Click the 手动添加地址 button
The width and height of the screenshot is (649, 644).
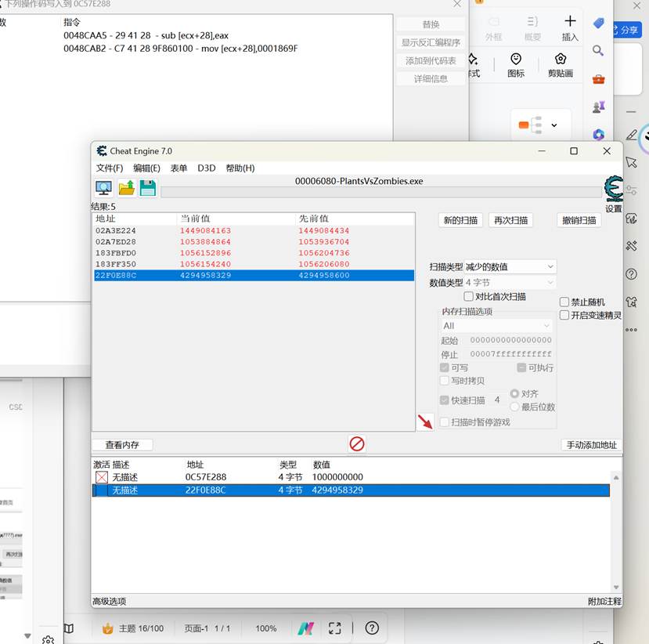(592, 445)
